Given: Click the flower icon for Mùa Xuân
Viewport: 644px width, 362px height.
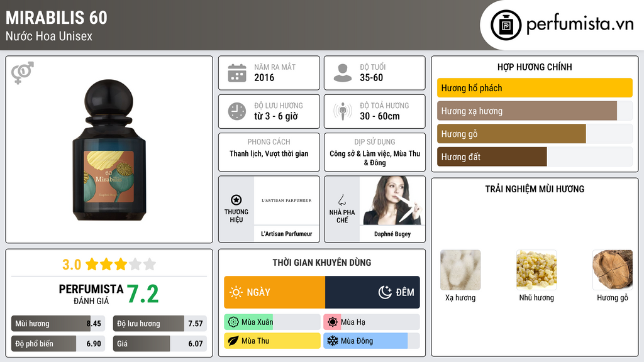Looking at the screenshot, I should (x=233, y=322).
